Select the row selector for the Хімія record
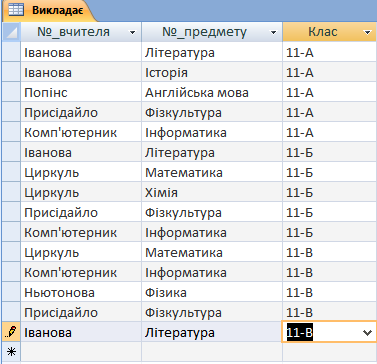377x364 pixels. tap(11, 192)
